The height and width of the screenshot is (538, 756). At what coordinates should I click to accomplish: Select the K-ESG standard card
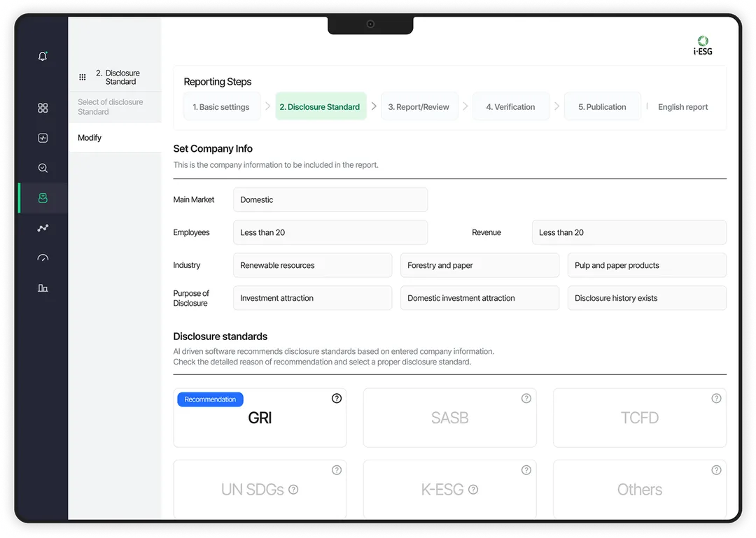450,489
